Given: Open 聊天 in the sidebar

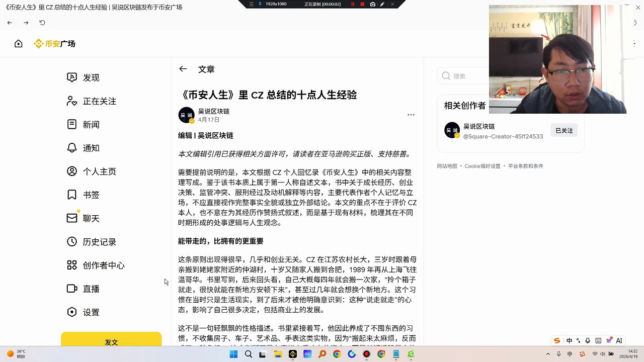Looking at the screenshot, I should pos(84,218).
